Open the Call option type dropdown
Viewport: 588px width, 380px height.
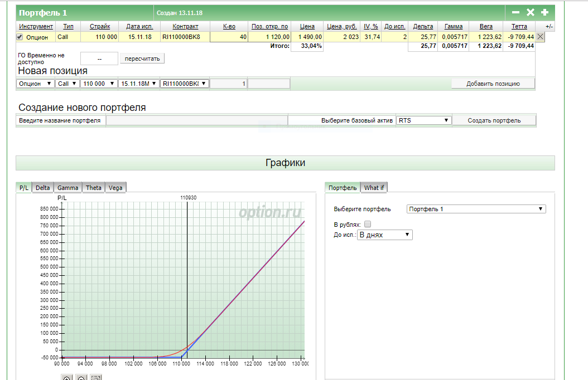[x=67, y=84]
